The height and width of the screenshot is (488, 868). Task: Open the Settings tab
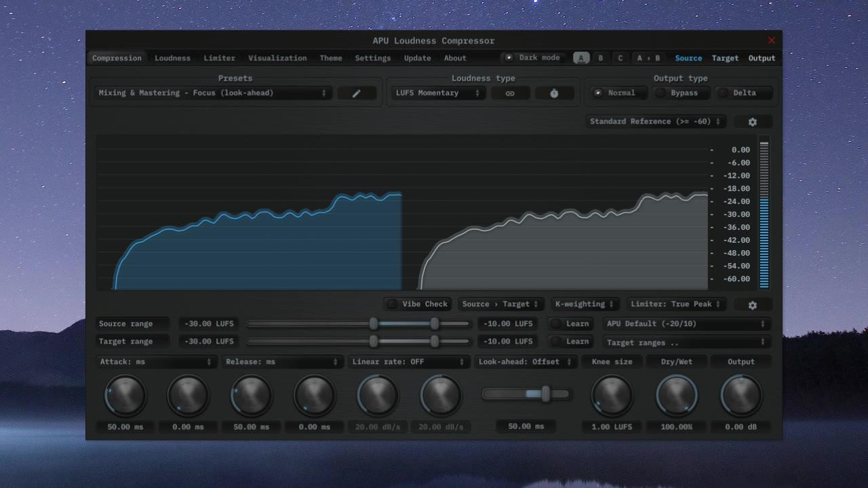click(373, 58)
